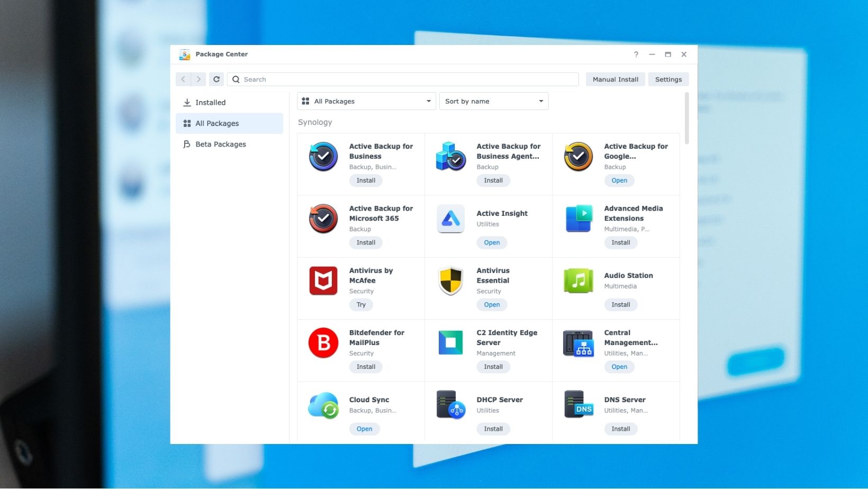
Task: Click the Active Insight package icon
Action: (x=451, y=219)
